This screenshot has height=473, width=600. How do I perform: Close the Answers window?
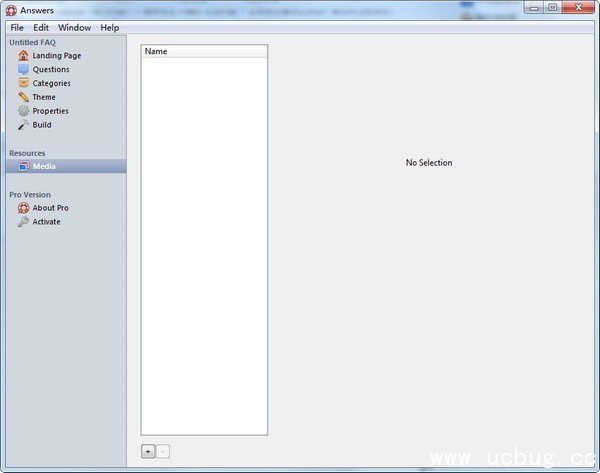coord(578,7)
